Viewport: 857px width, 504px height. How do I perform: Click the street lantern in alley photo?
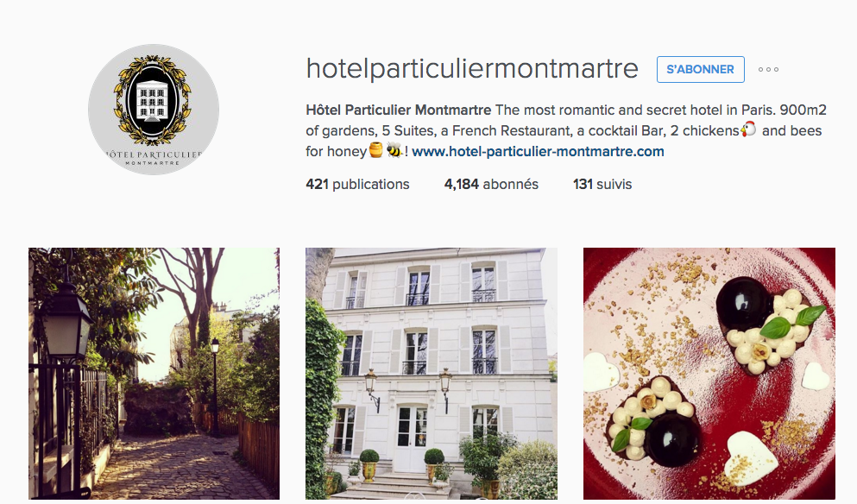[x=65, y=321]
